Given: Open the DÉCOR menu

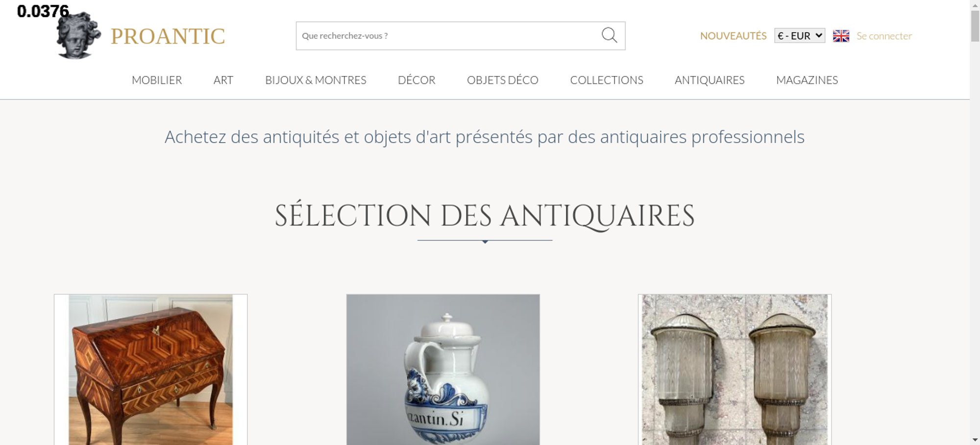Looking at the screenshot, I should (x=416, y=80).
